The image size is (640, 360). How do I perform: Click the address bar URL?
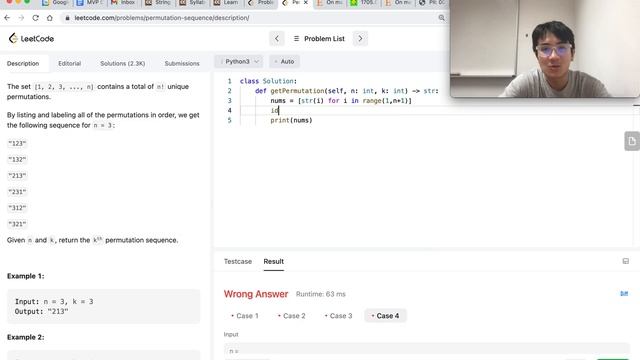click(162, 18)
